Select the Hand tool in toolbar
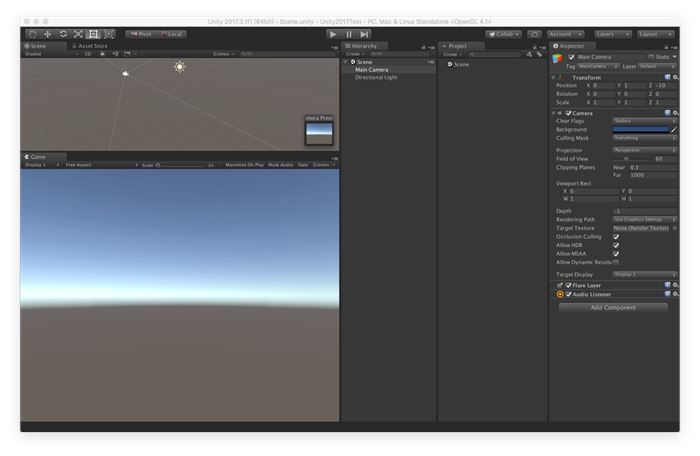The height and width of the screenshot is (456, 700). coord(32,34)
